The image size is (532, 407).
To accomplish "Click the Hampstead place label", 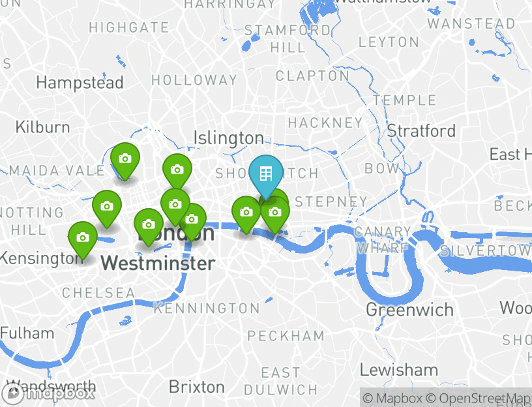I will pos(80,82).
